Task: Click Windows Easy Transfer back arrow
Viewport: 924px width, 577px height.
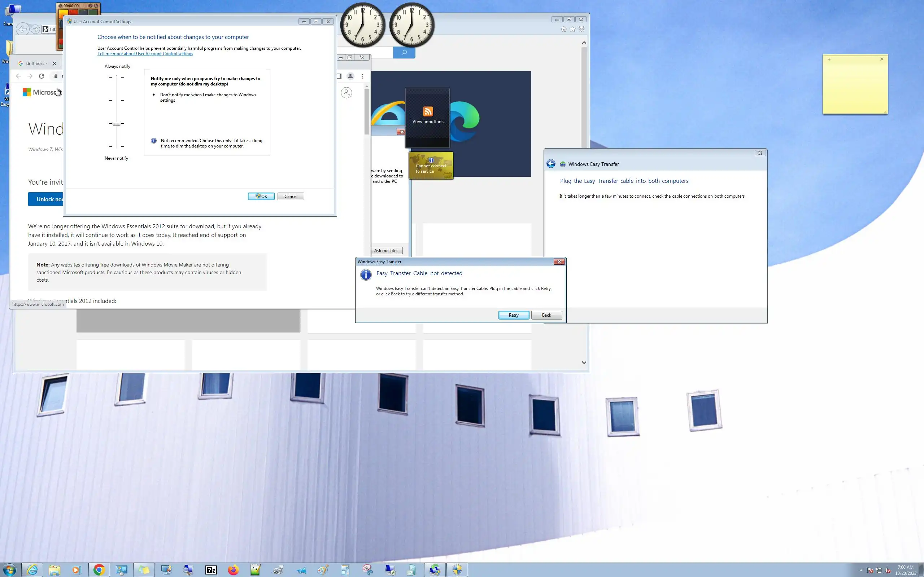Action: pyautogui.click(x=550, y=164)
